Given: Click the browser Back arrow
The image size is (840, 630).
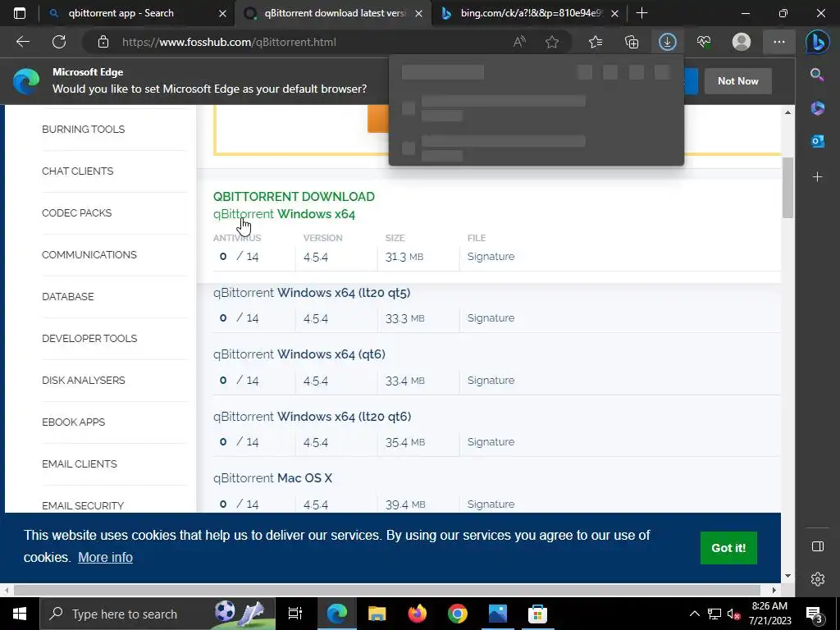Looking at the screenshot, I should (23, 42).
